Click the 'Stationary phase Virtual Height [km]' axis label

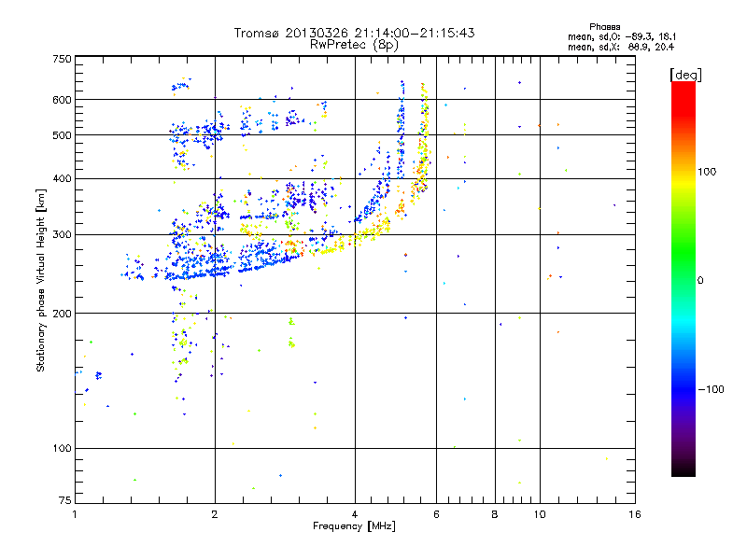[41, 280]
